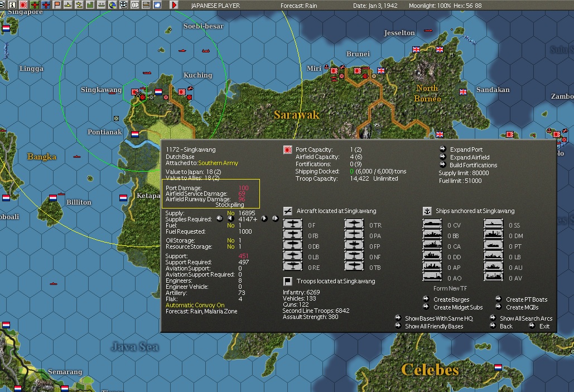
Task: Select the 0 CV carrier ship icon
Action: tap(432, 224)
